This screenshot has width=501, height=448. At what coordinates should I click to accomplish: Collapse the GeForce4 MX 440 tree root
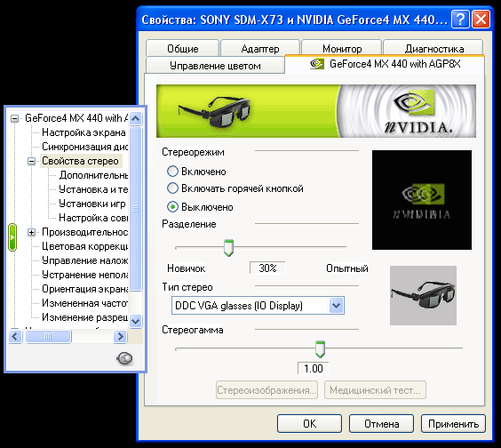pos(14,118)
